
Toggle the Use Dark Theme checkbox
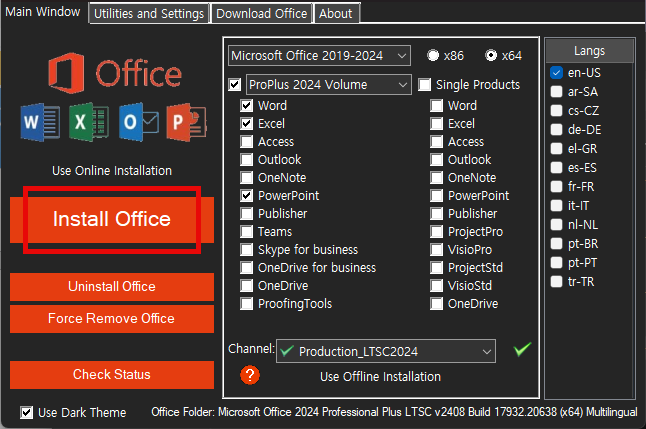click(27, 412)
